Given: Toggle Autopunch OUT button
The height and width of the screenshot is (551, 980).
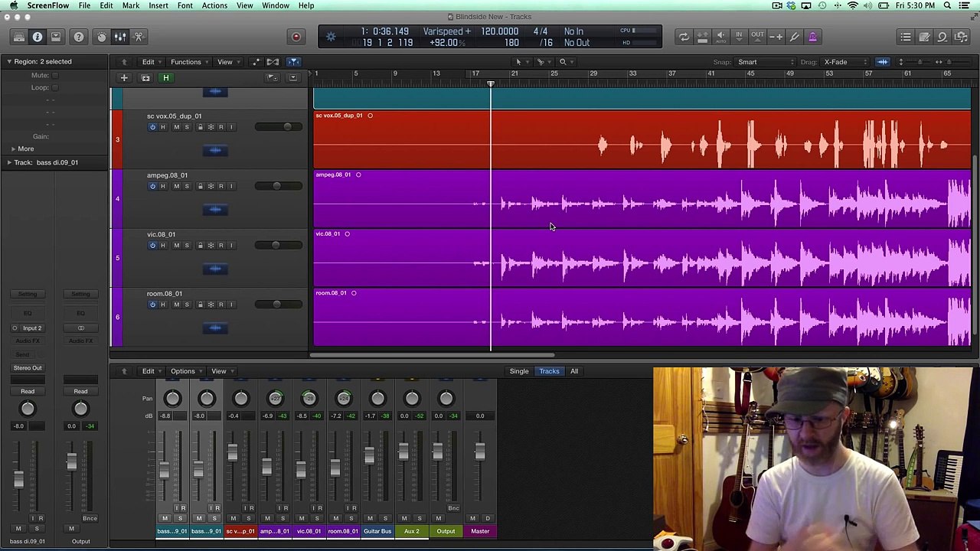Looking at the screenshot, I should [x=757, y=36].
